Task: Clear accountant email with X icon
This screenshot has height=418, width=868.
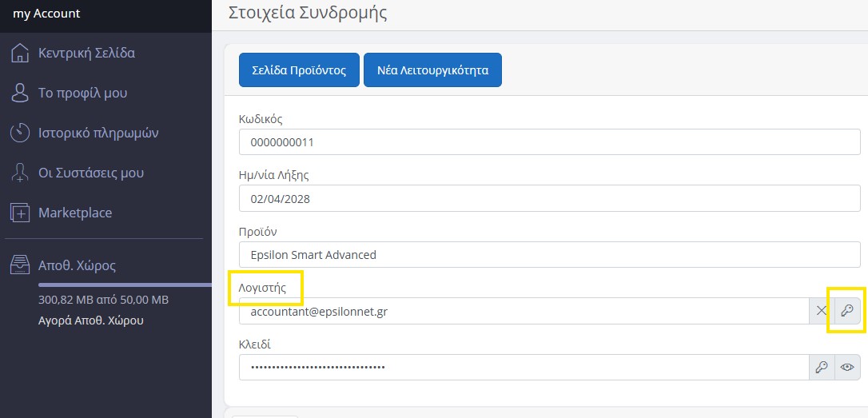Action: pyautogui.click(x=822, y=311)
